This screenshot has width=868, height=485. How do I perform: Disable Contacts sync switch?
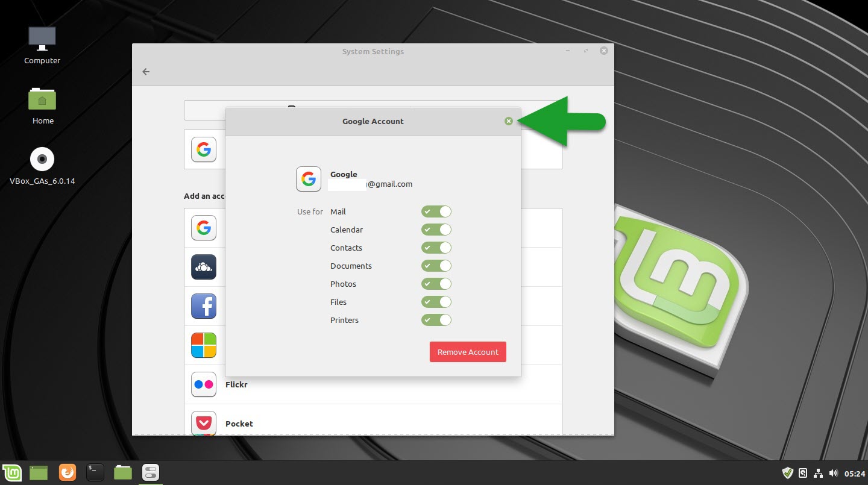pos(436,248)
